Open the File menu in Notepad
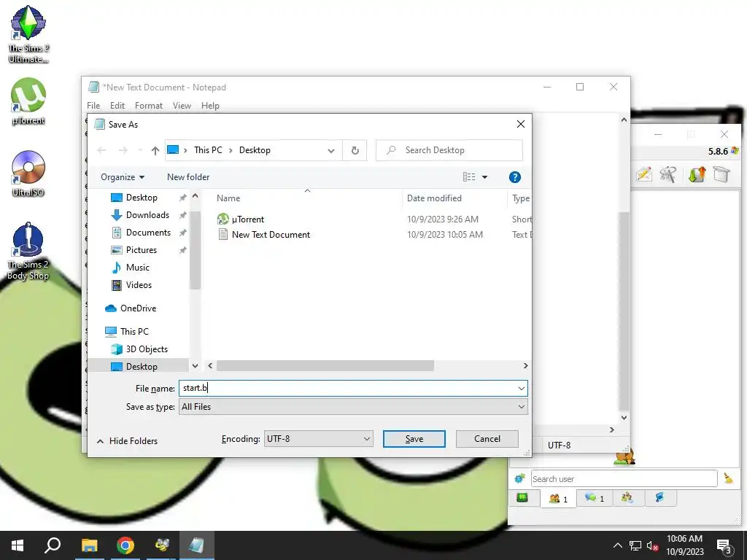This screenshot has width=747, height=560. coord(93,106)
